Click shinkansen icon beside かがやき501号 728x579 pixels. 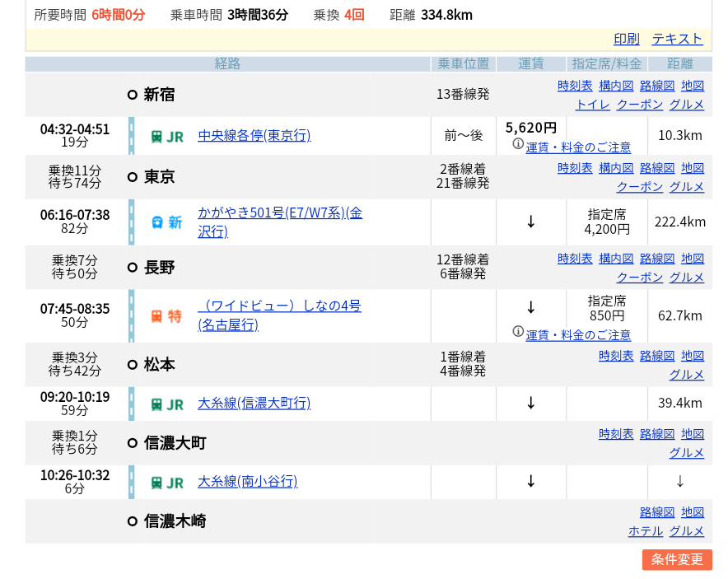[x=166, y=223]
